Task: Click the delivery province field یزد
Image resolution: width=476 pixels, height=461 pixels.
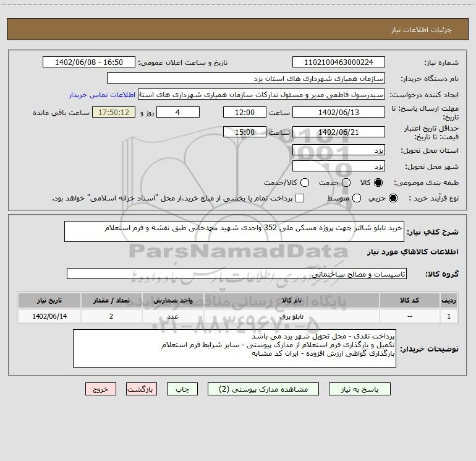Action: [x=339, y=150]
